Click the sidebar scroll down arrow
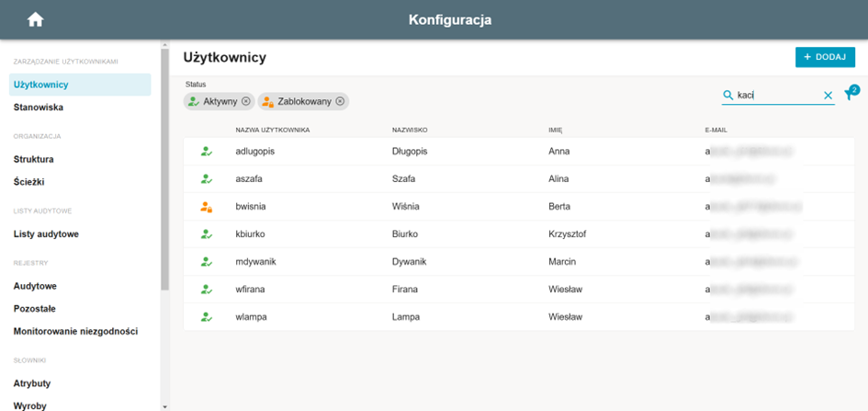Screen dimensions: 868x411 [x=165, y=406]
